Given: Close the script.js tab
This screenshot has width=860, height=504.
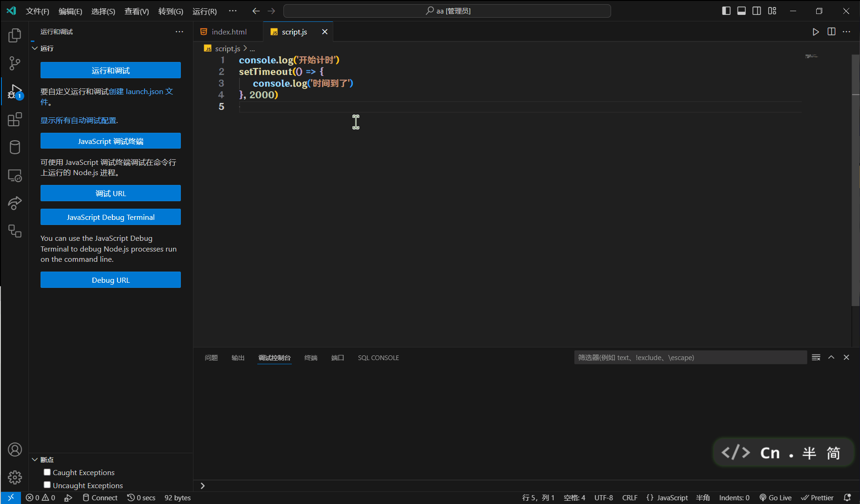Looking at the screenshot, I should (x=325, y=32).
